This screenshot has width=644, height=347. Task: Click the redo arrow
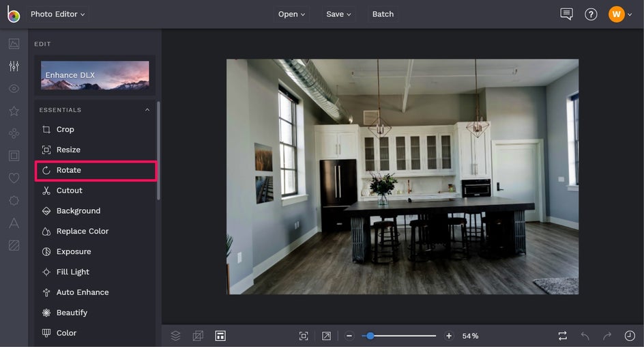pos(607,336)
